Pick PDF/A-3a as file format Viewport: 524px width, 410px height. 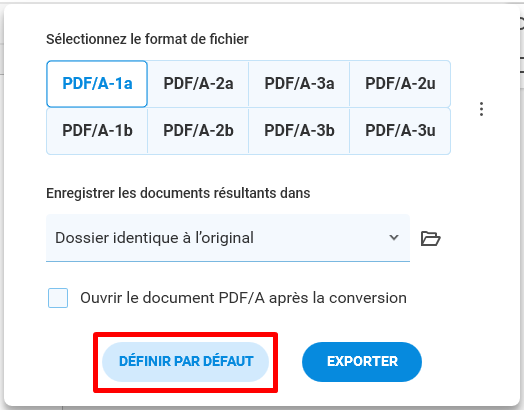(x=299, y=84)
